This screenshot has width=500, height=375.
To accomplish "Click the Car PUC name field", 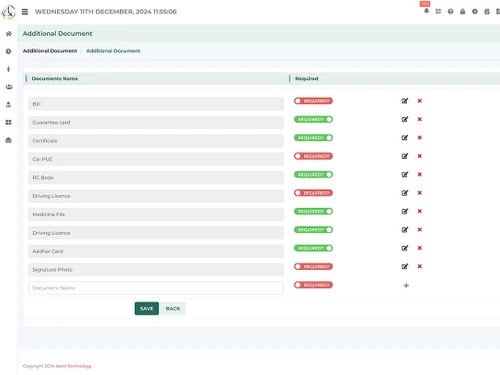I will [156, 159].
